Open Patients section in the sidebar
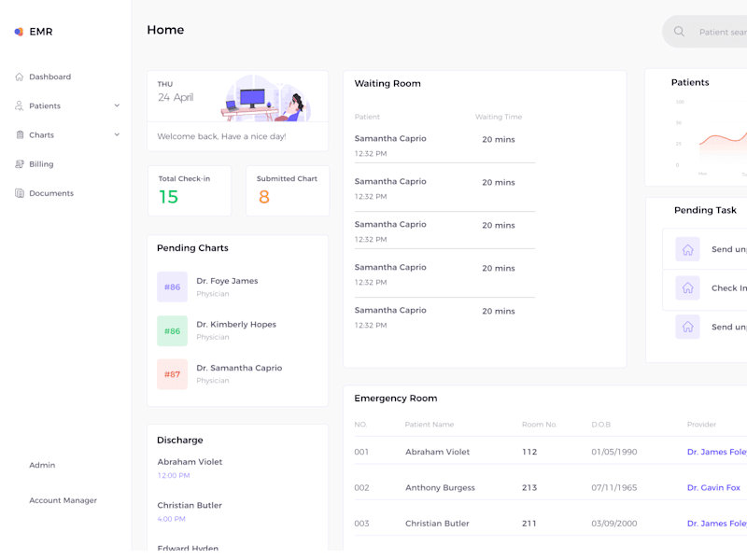 [x=45, y=105]
